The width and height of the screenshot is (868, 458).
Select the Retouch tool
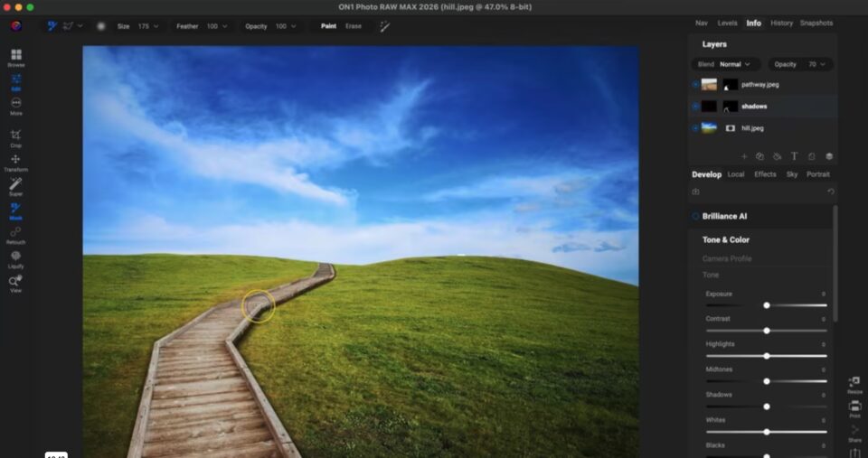[x=16, y=235]
